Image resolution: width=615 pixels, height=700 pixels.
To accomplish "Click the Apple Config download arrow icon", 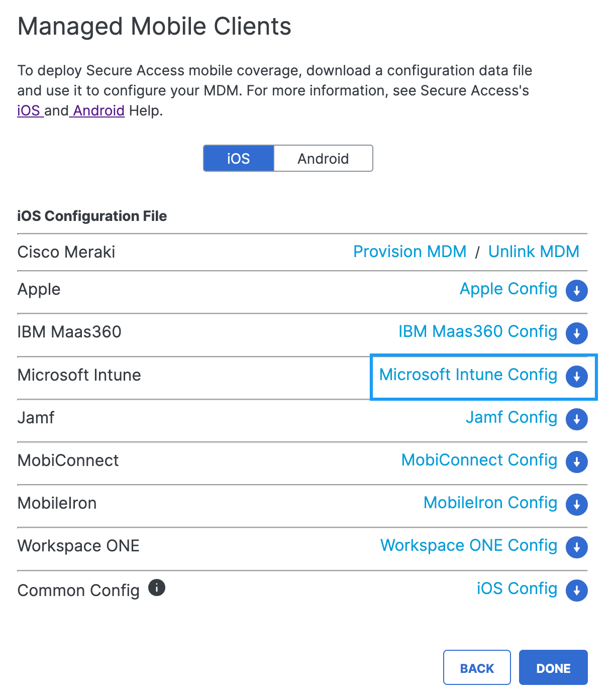I will (x=576, y=291).
